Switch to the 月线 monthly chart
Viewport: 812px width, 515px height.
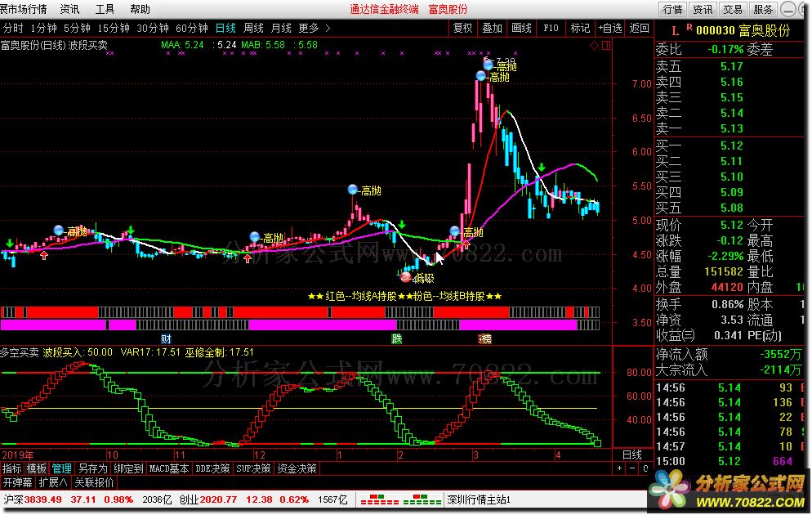tap(281, 28)
